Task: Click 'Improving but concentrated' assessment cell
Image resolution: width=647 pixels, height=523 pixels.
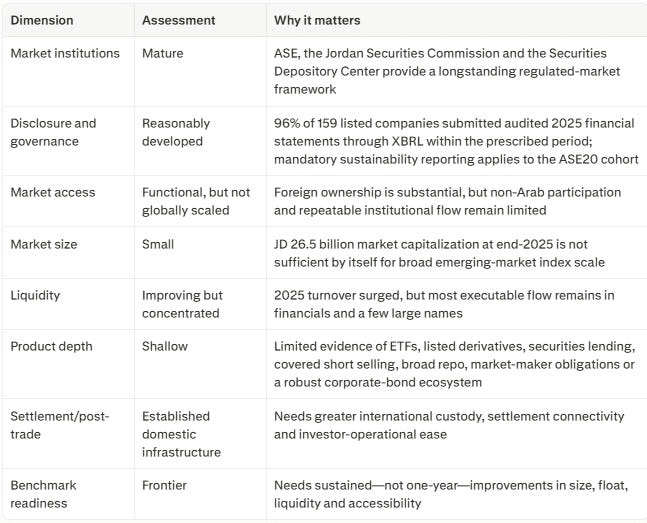Action: coord(182,304)
